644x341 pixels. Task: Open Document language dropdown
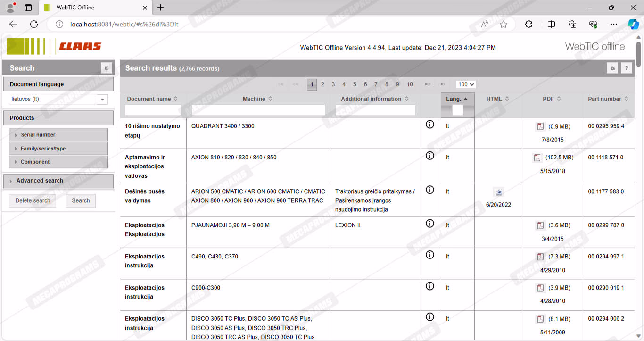(x=102, y=100)
